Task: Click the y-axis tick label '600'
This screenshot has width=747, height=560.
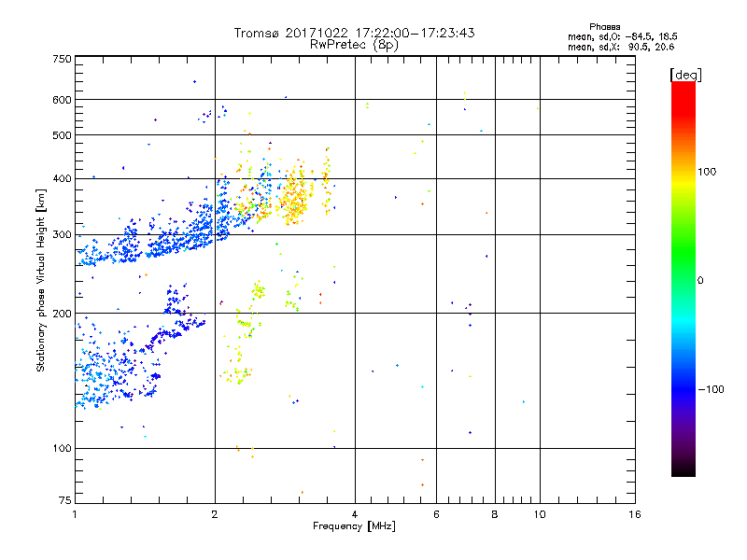Action: pyautogui.click(x=63, y=100)
